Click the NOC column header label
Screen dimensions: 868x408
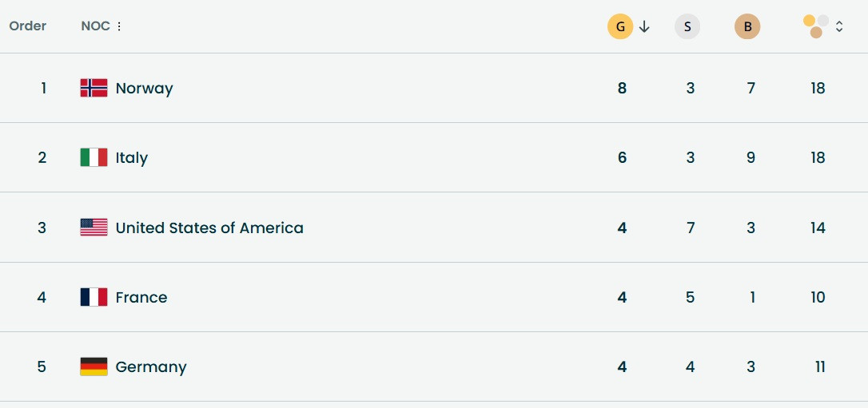(x=95, y=26)
